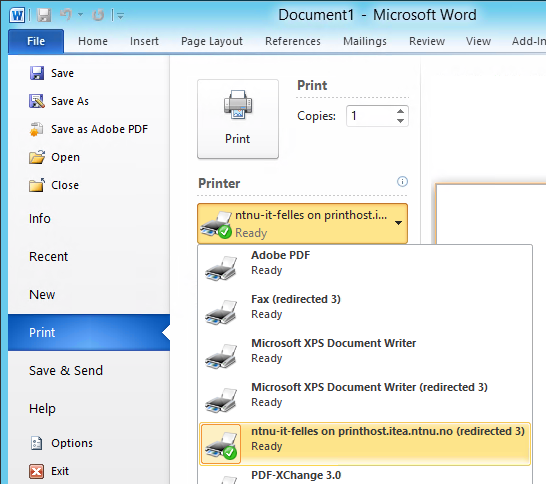Click the Options icon

click(36, 443)
